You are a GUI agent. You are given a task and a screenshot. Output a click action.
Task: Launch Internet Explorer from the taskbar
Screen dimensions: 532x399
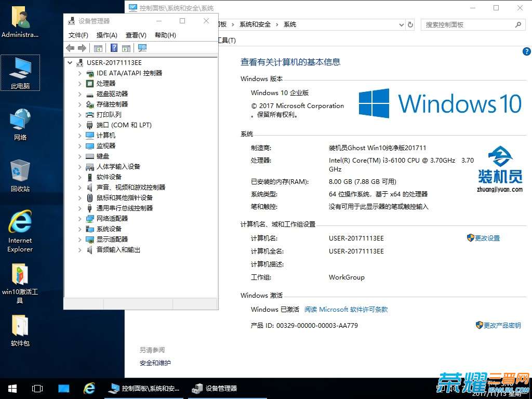point(89,389)
